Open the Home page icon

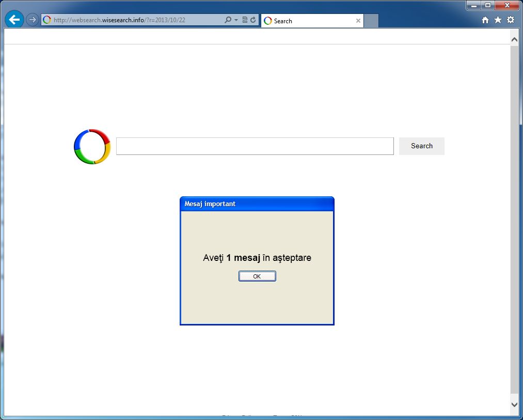pyautogui.click(x=485, y=20)
